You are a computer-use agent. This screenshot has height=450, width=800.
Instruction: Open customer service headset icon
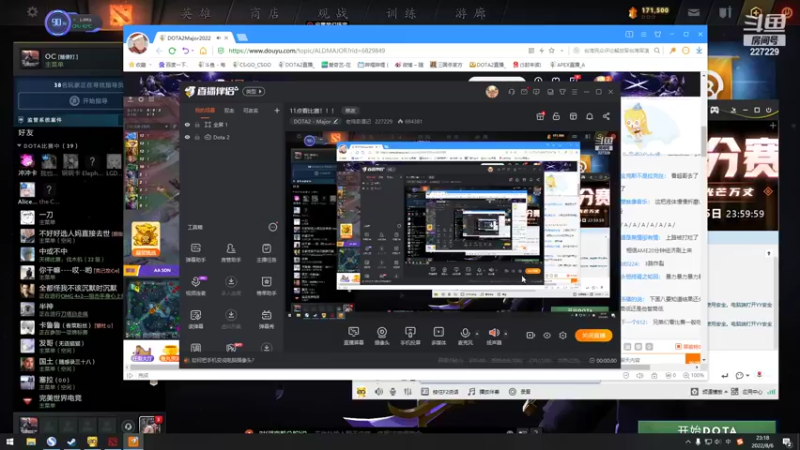(x=511, y=92)
